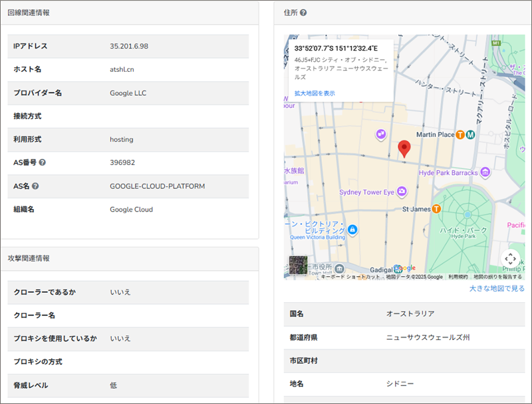Click help icon next to AS名
Viewport: 532px width, 404px height.
coord(35,186)
